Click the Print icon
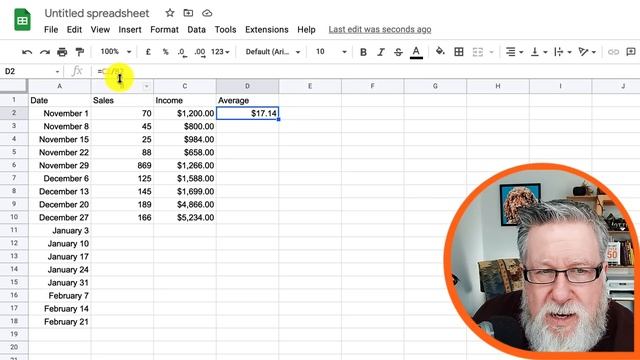Image resolution: width=640 pixels, height=360 pixels. tap(62, 52)
